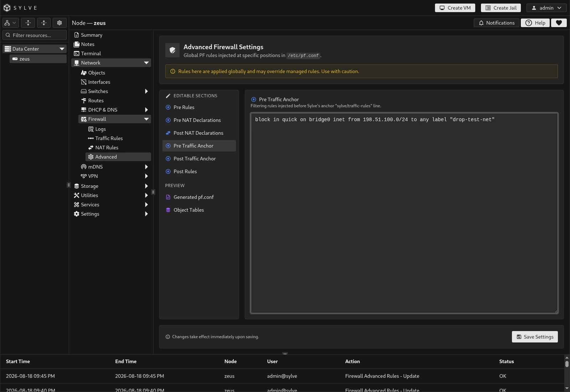
Task: Click the heart sponsor icon button
Action: click(x=559, y=23)
